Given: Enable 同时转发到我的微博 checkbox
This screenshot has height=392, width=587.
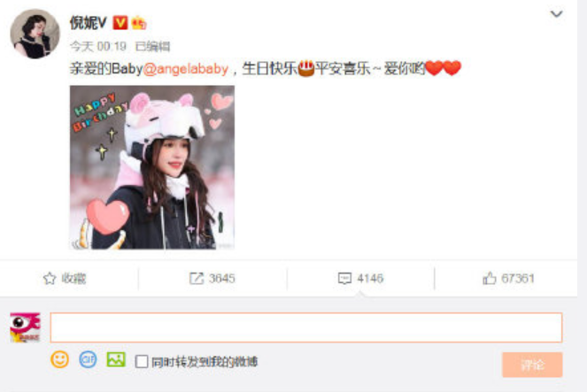Looking at the screenshot, I should click(x=142, y=361).
